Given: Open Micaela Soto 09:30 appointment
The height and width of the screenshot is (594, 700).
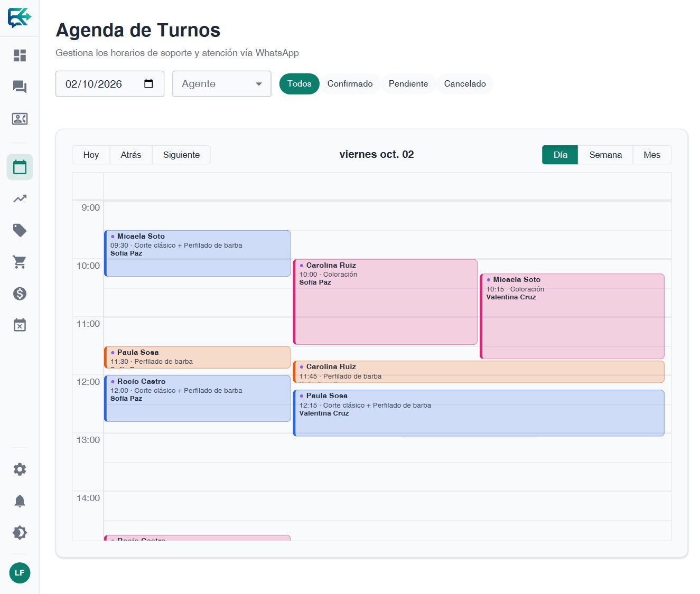Looking at the screenshot, I should (198, 253).
